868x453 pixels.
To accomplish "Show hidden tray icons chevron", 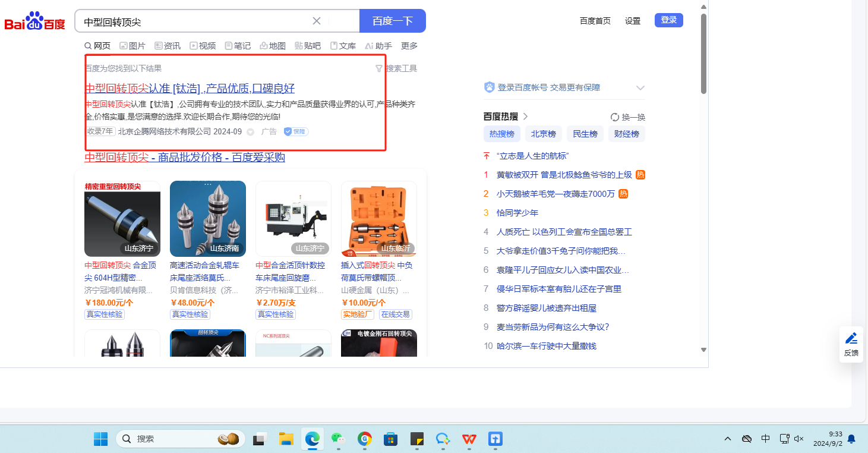I will 728,439.
